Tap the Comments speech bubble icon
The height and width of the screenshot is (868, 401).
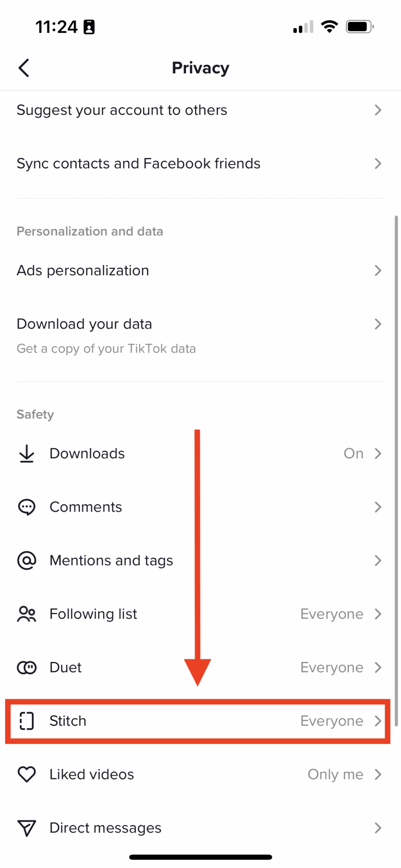[x=27, y=507]
